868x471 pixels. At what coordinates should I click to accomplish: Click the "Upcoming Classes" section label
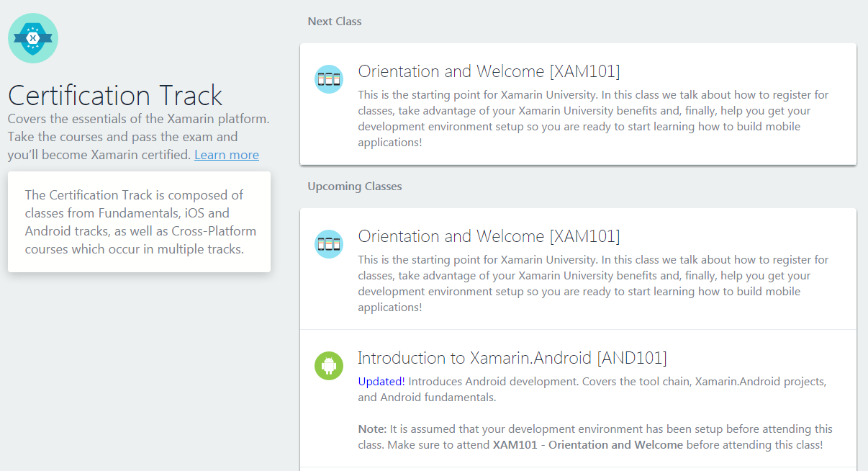click(x=355, y=187)
